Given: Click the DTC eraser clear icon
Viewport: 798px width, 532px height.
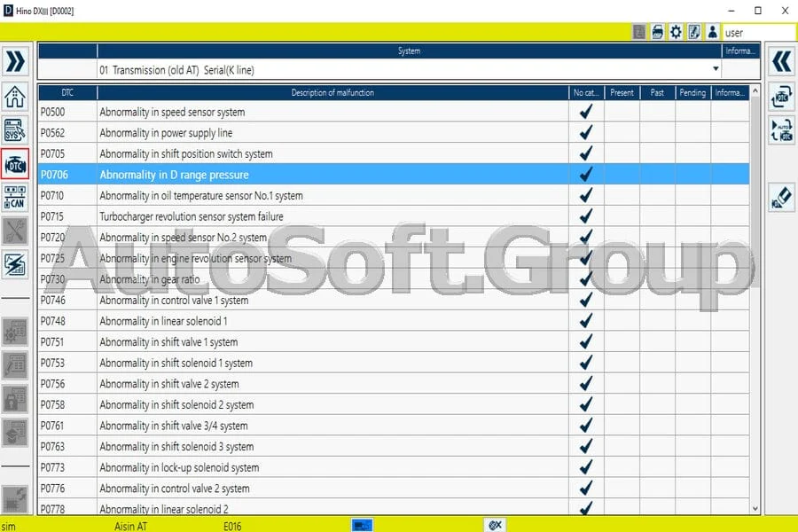Looking at the screenshot, I should pos(782,198).
